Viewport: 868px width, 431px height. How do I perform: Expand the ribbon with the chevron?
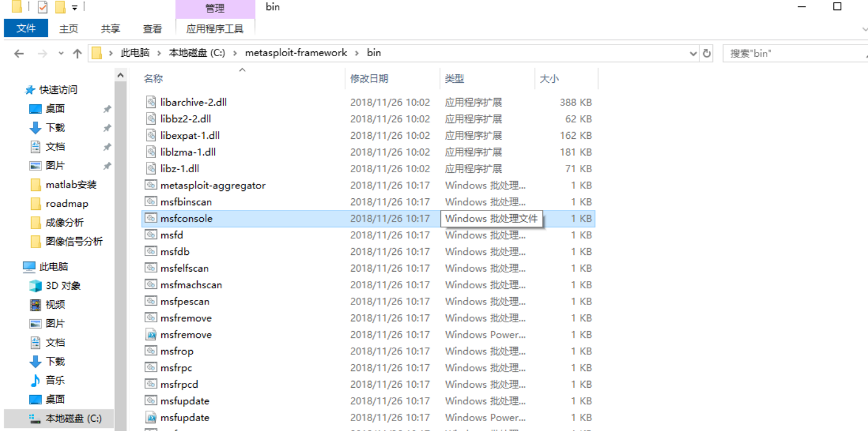click(864, 29)
